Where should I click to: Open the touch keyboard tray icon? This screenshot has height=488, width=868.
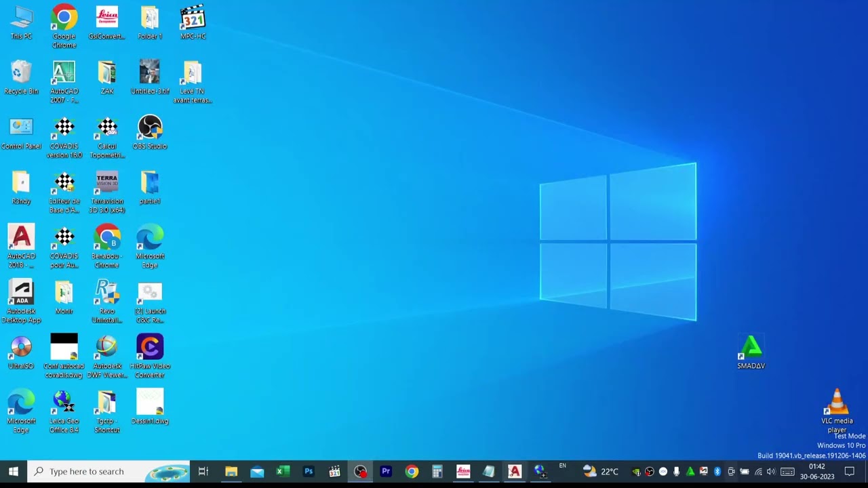787,472
